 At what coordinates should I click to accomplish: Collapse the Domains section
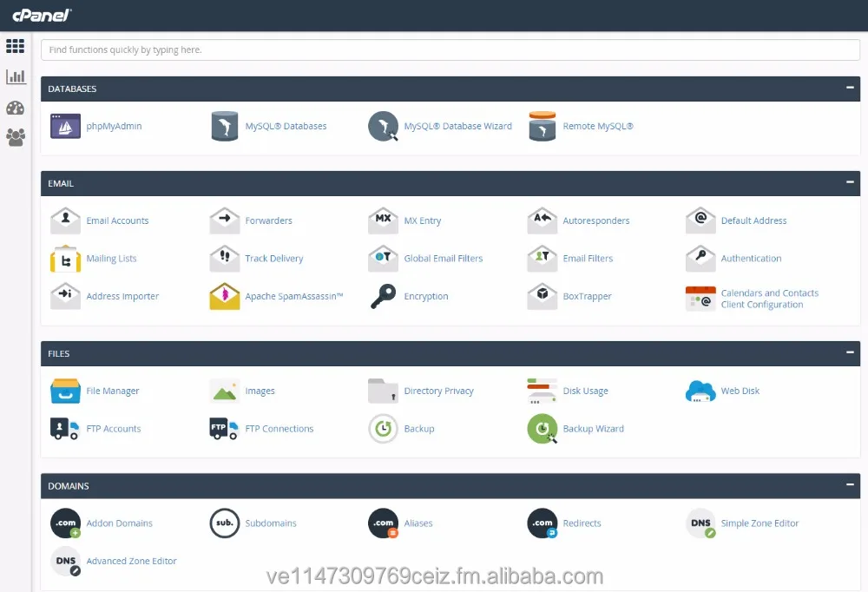point(850,484)
